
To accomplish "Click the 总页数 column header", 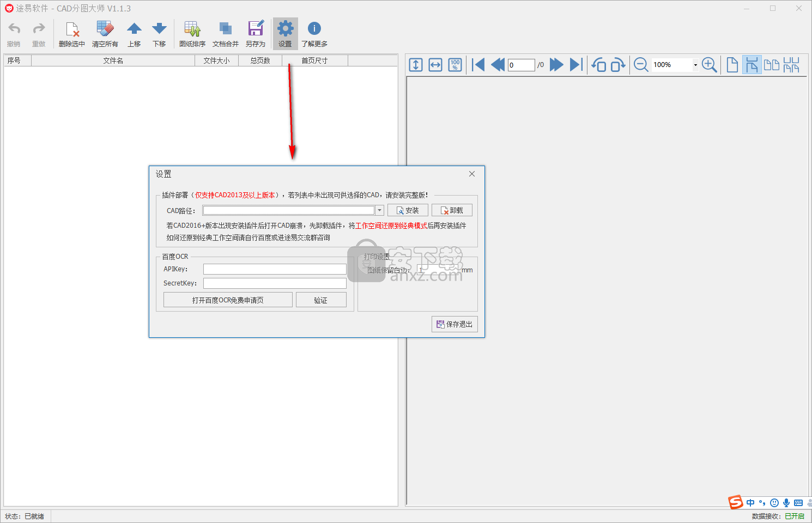I will [260, 60].
